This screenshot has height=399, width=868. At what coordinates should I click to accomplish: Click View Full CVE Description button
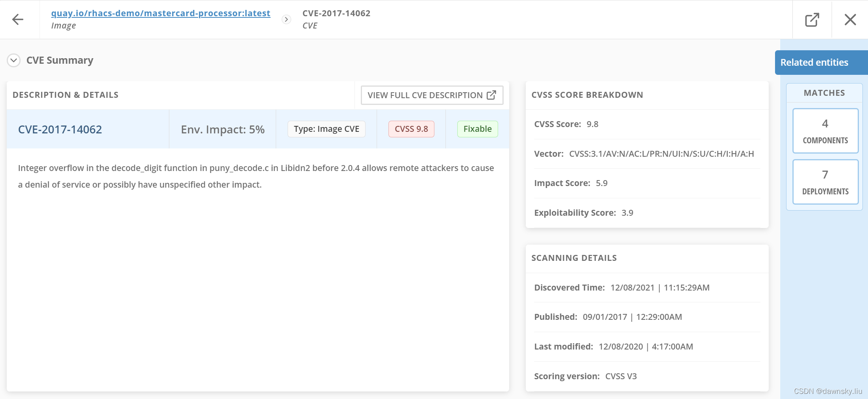tap(432, 95)
